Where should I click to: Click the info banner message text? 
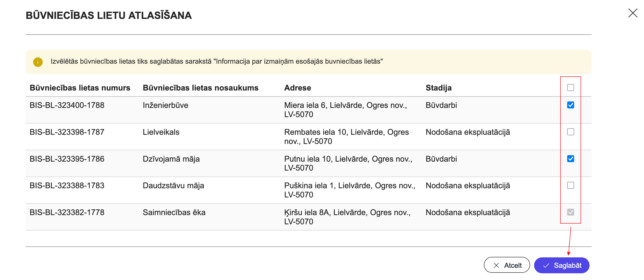point(217,61)
